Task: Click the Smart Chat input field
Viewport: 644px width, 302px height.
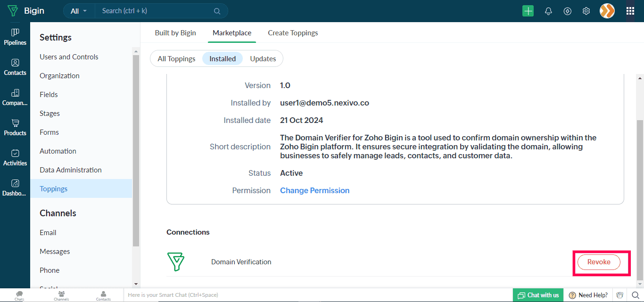Action: click(x=318, y=295)
